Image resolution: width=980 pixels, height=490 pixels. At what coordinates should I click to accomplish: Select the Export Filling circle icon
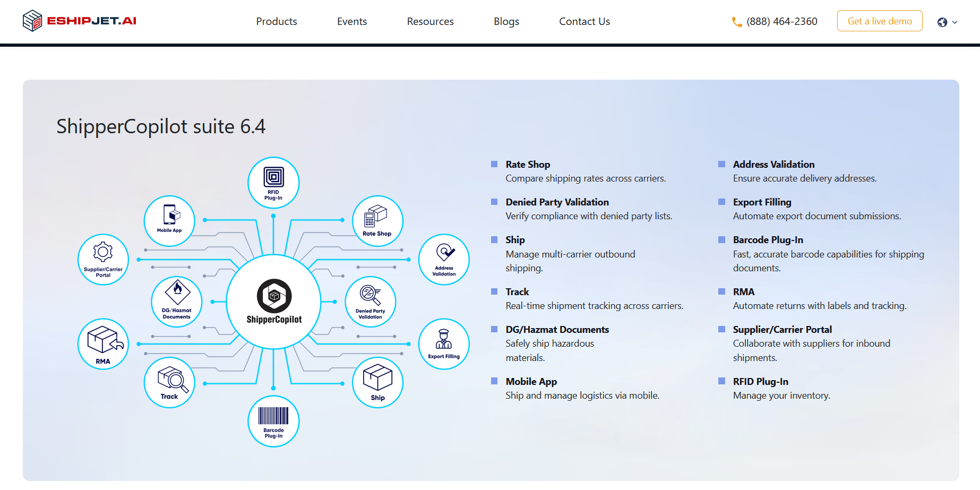click(x=444, y=344)
